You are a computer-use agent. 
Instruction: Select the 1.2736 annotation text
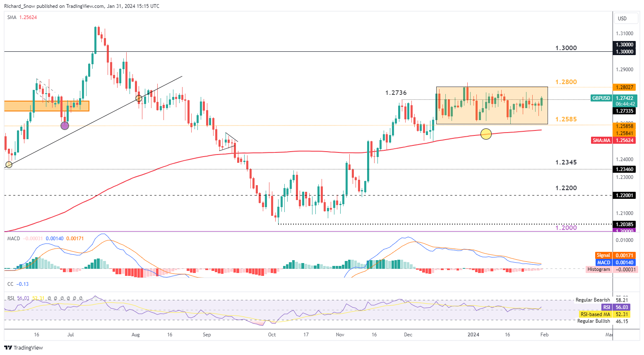point(396,93)
